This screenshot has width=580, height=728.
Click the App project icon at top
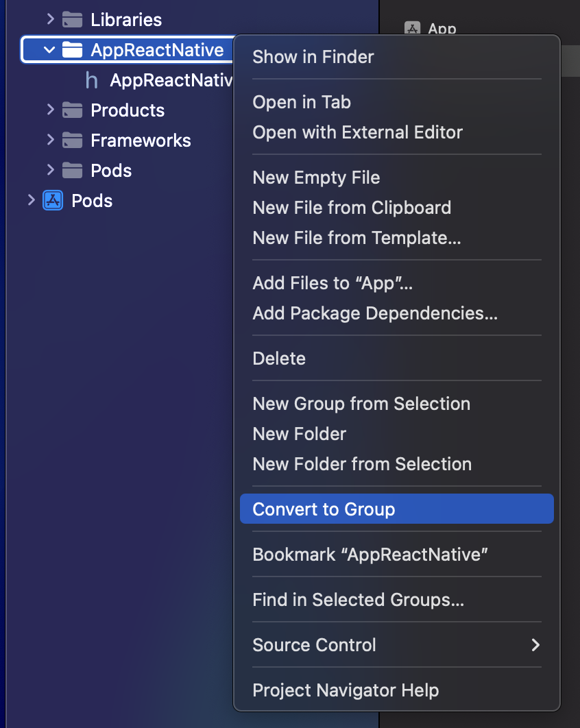click(412, 29)
